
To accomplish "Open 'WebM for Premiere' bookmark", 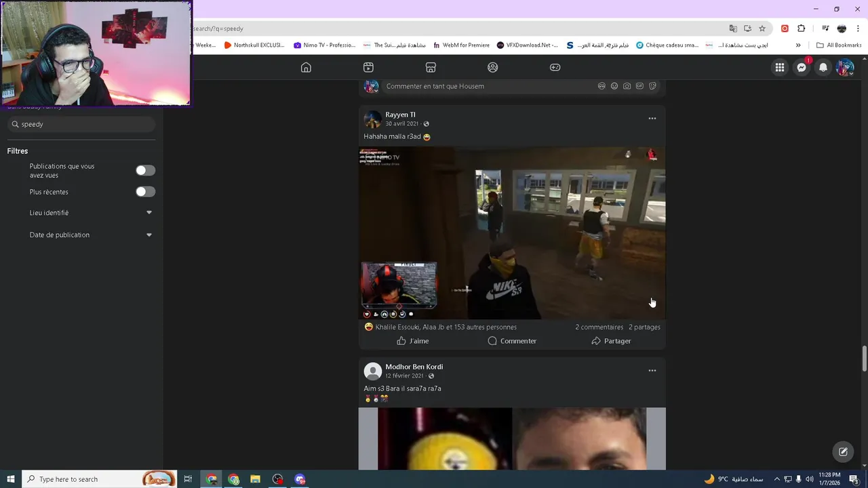I will pos(461,45).
